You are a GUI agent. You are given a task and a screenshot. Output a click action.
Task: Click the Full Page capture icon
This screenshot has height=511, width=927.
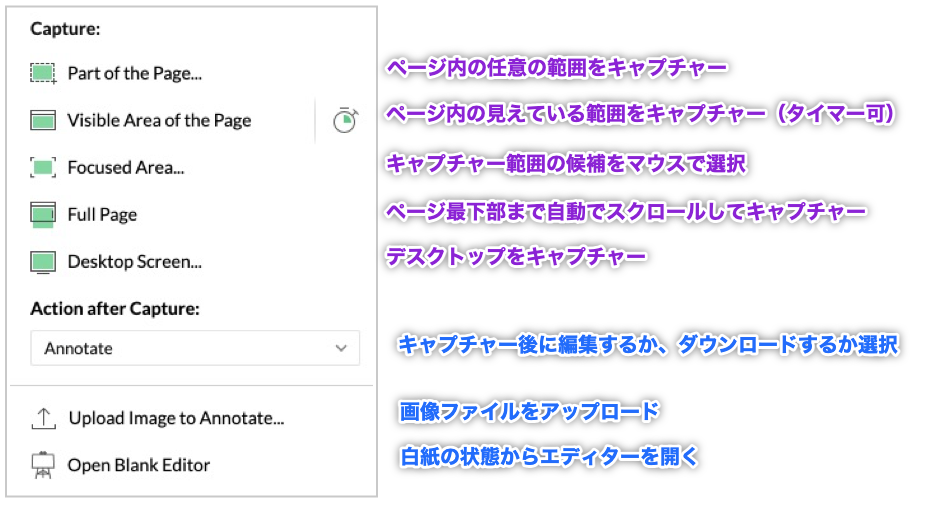pos(42,215)
